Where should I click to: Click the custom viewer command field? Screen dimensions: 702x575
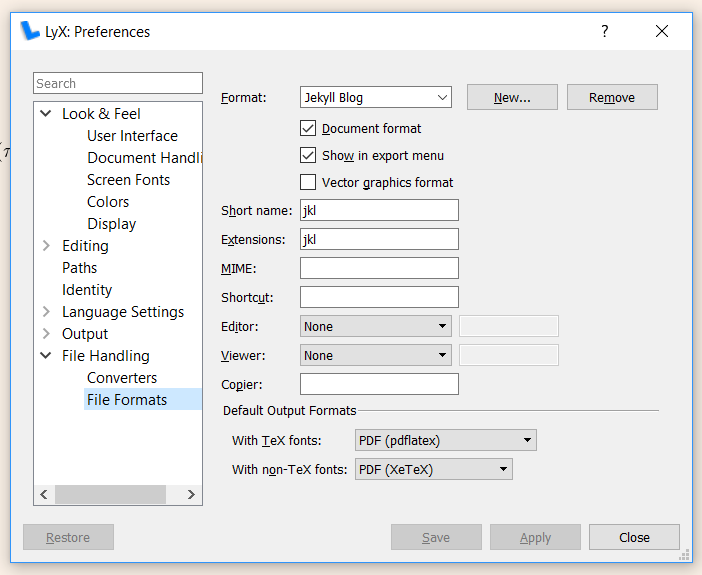(x=509, y=355)
